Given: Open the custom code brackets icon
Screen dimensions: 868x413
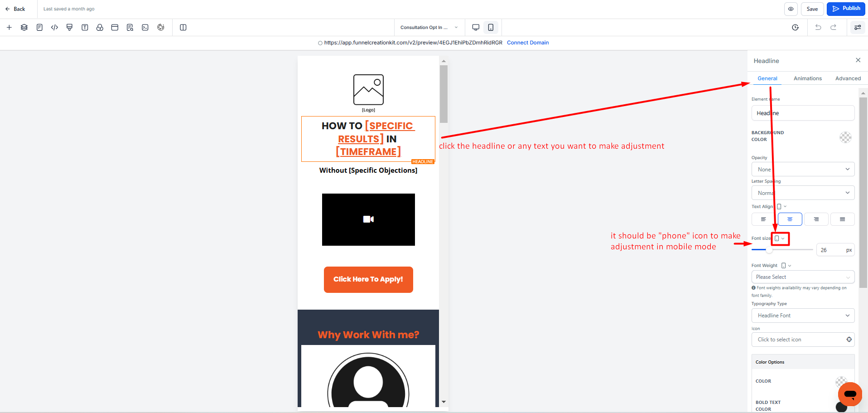Looking at the screenshot, I should (54, 28).
